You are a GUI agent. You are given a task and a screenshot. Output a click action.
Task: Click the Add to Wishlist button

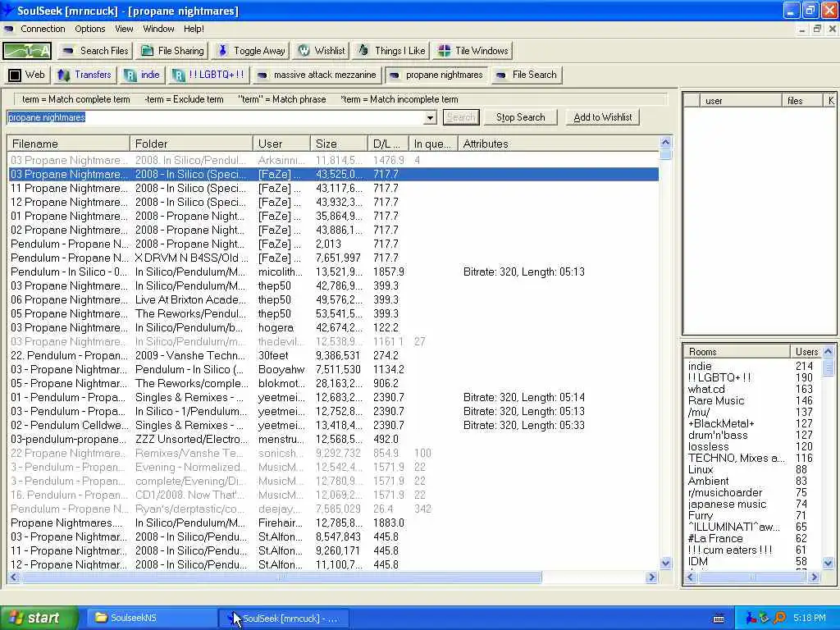(603, 117)
